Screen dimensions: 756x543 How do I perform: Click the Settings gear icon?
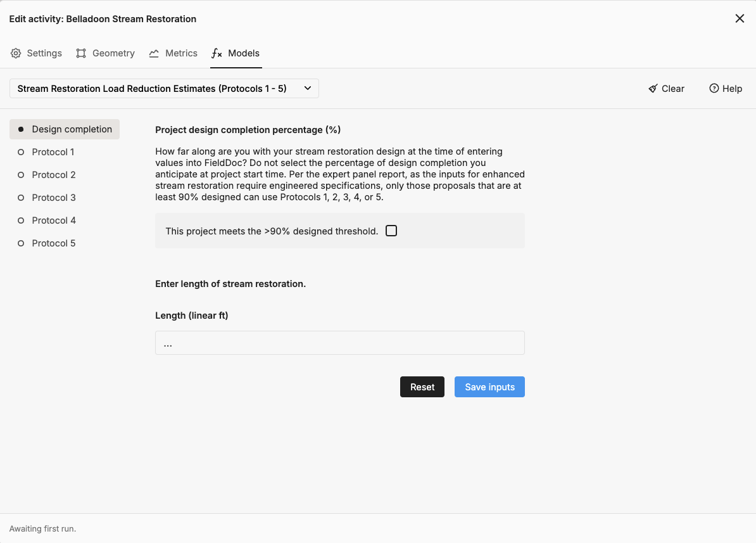[16, 53]
